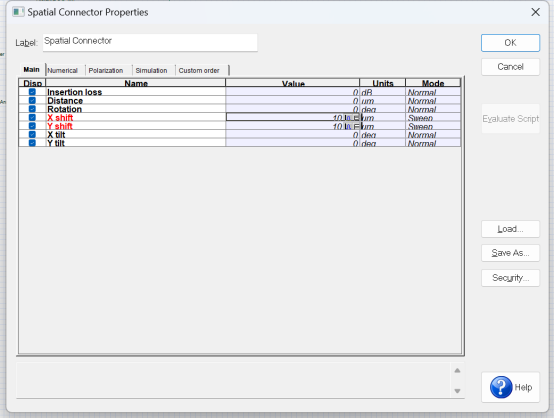Click the um units cell for X shift
This screenshot has width=554, height=419.
point(383,117)
